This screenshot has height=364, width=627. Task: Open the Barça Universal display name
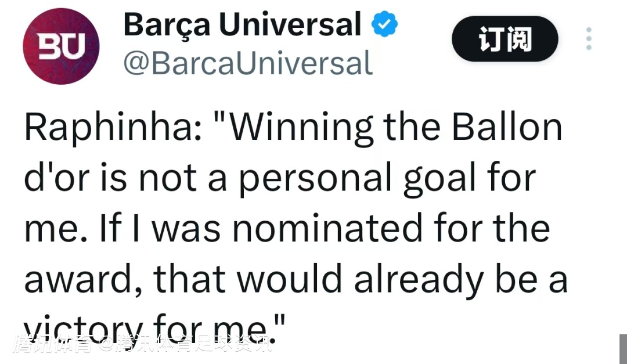(x=242, y=25)
